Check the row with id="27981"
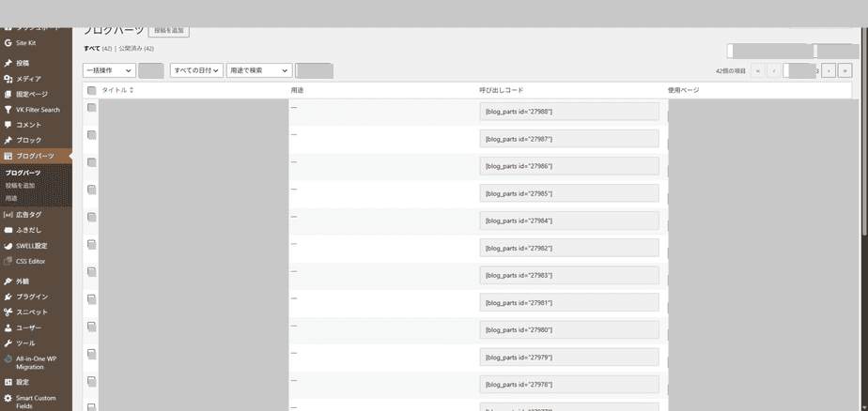This screenshot has height=411, width=868. pos(92,299)
